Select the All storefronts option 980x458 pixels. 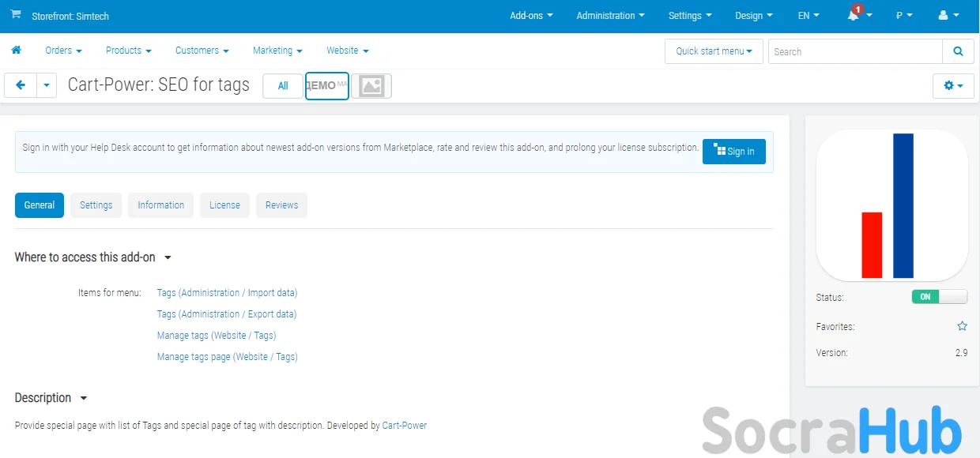[x=282, y=86]
